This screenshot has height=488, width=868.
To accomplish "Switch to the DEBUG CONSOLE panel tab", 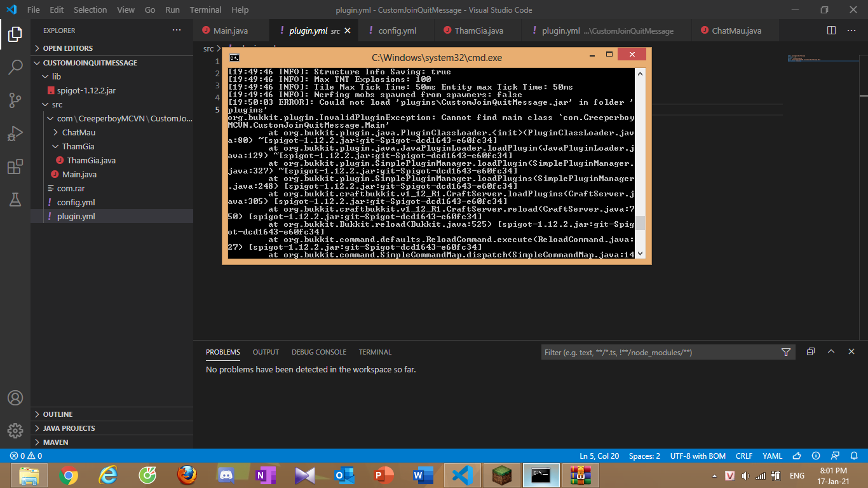I will [x=319, y=352].
